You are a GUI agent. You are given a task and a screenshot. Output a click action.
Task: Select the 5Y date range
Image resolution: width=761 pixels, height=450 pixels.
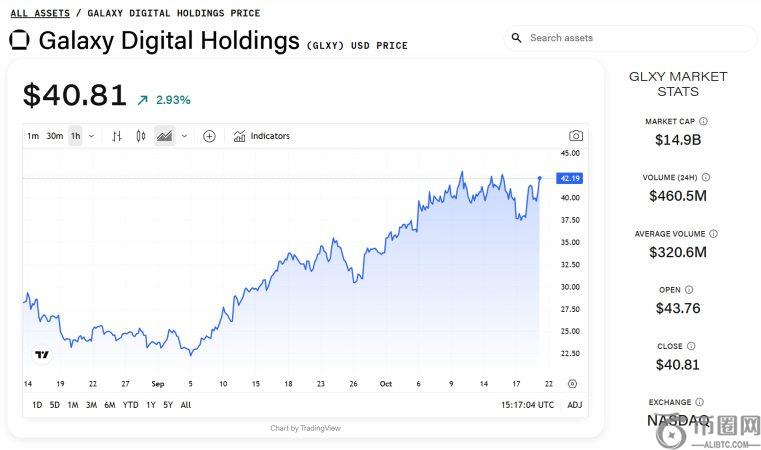tap(168, 405)
